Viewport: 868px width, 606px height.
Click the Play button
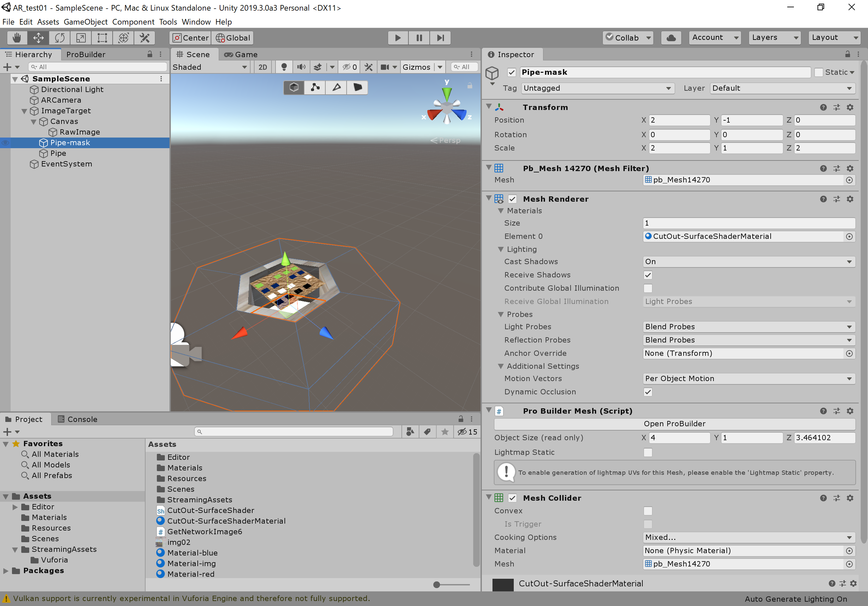tap(398, 38)
